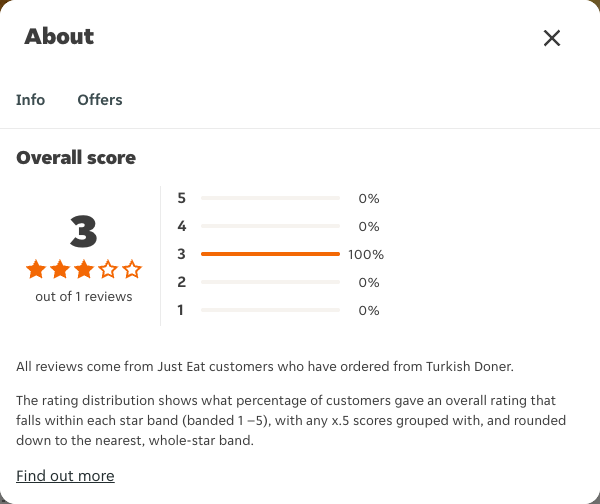Switch to the Info tab
600x504 pixels.
click(x=30, y=100)
